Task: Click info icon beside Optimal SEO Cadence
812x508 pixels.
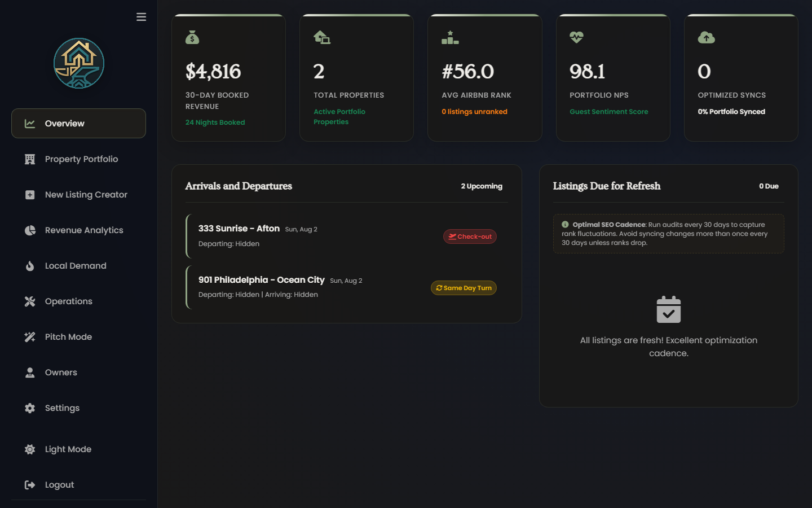Action: (565, 225)
